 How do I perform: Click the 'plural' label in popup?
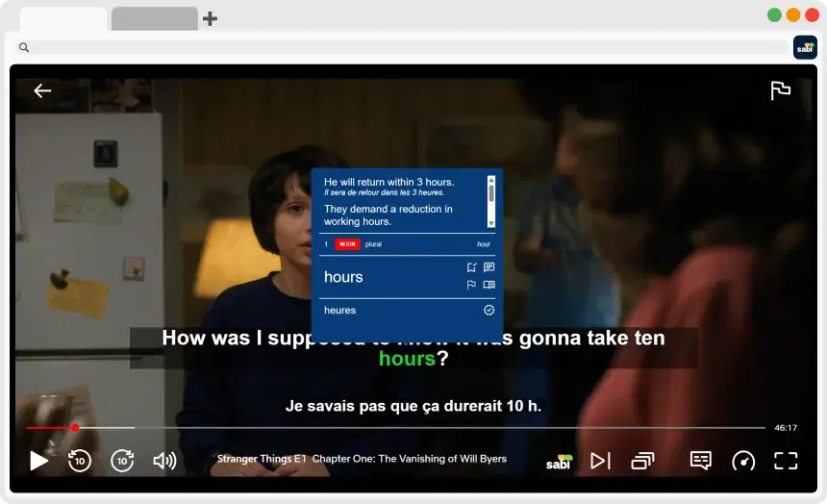[373, 243]
